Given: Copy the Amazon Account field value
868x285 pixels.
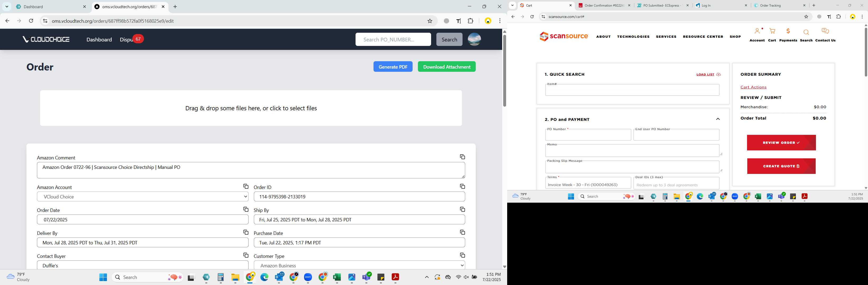Looking at the screenshot, I should [x=246, y=186].
